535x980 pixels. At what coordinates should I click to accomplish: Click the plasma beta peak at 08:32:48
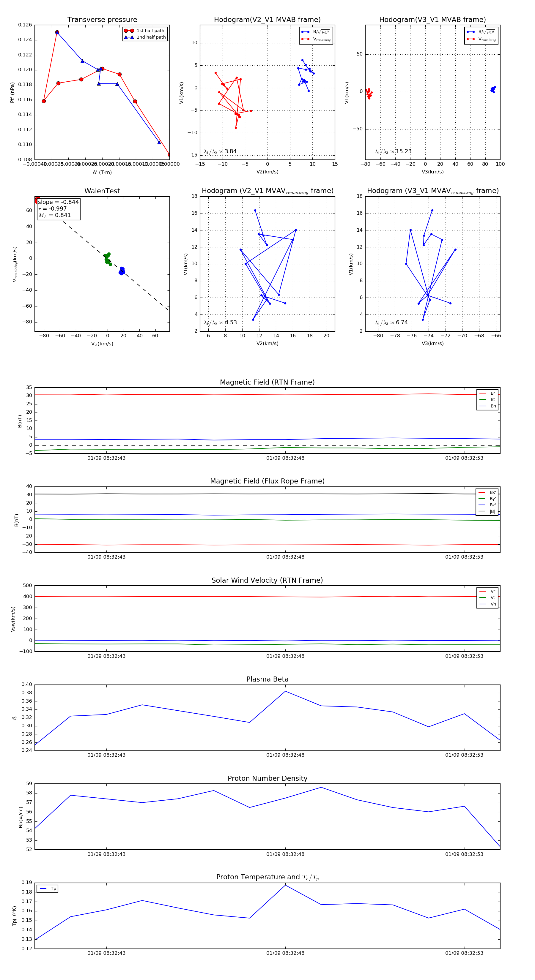point(285,691)
